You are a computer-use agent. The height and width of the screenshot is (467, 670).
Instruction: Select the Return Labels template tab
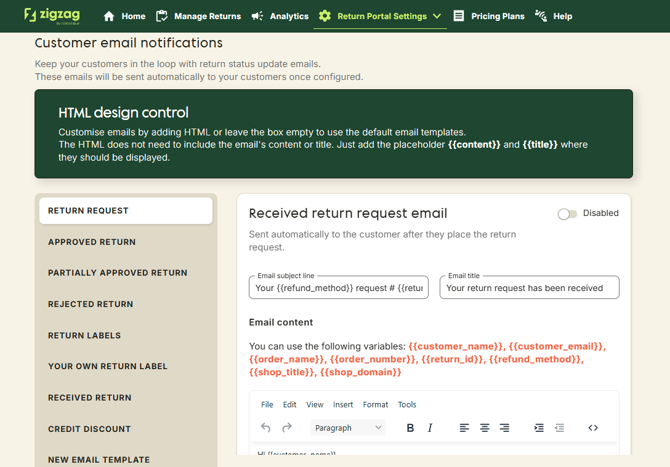126,335
